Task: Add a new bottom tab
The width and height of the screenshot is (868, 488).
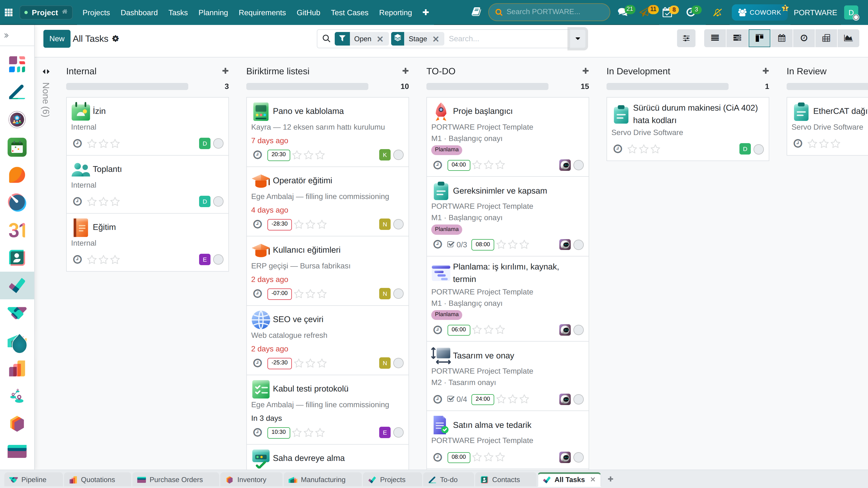Action: pyautogui.click(x=610, y=479)
